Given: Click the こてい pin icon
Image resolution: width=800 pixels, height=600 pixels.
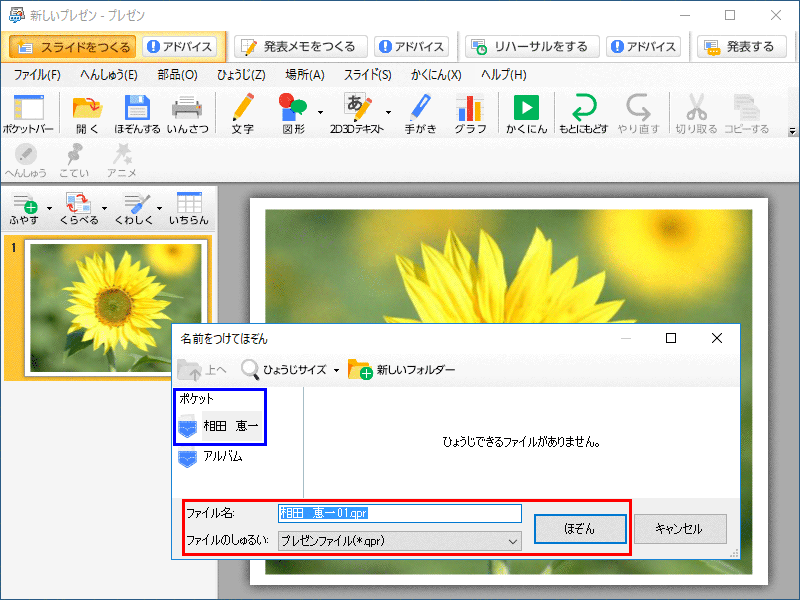Looking at the screenshot, I should pos(74,154).
